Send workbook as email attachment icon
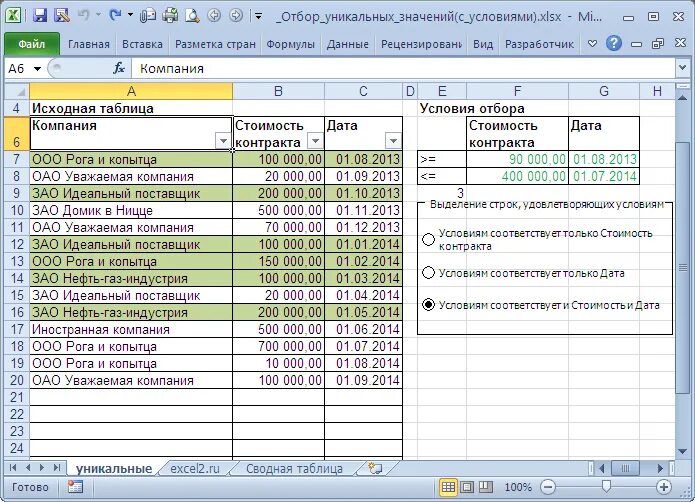The width and height of the screenshot is (695, 502). pos(148,16)
